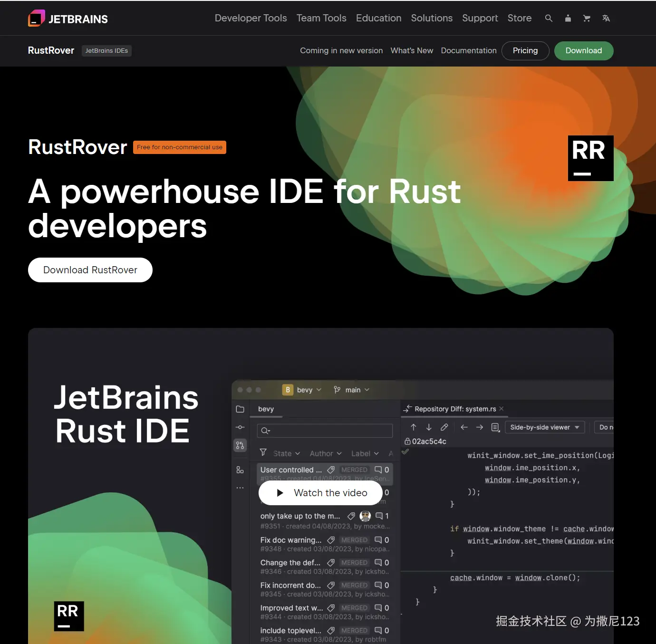This screenshot has width=656, height=644.
Task: Click the project folder icon in IDE sidebar
Action: 240,409
